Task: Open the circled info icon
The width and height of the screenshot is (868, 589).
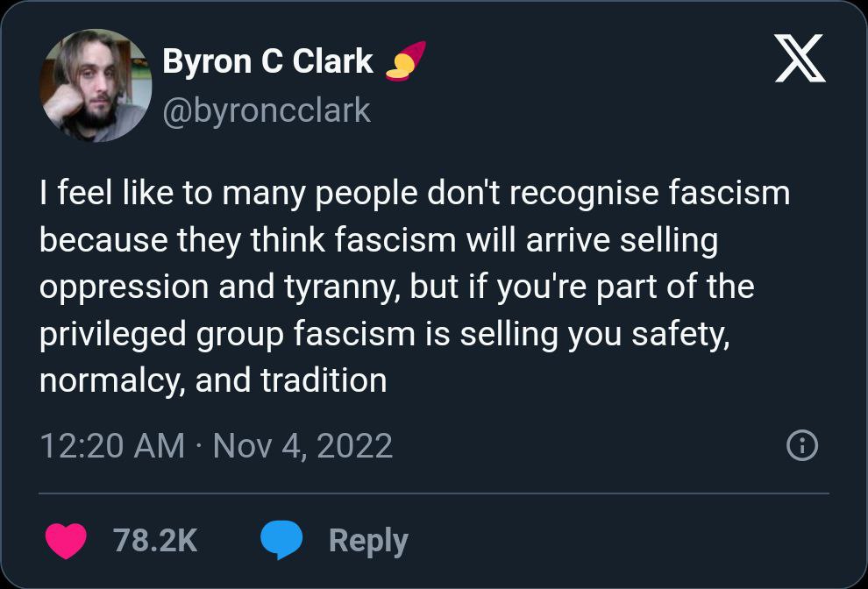Action: (x=802, y=447)
